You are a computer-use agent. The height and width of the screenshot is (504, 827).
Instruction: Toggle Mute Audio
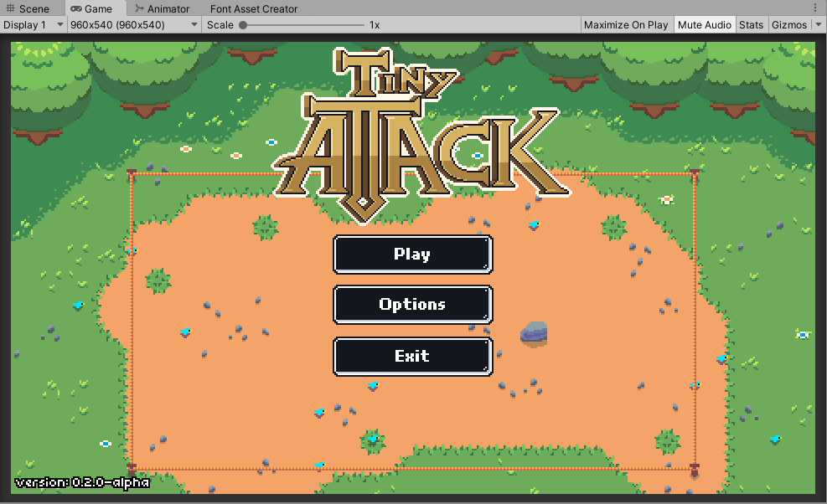pyautogui.click(x=704, y=25)
